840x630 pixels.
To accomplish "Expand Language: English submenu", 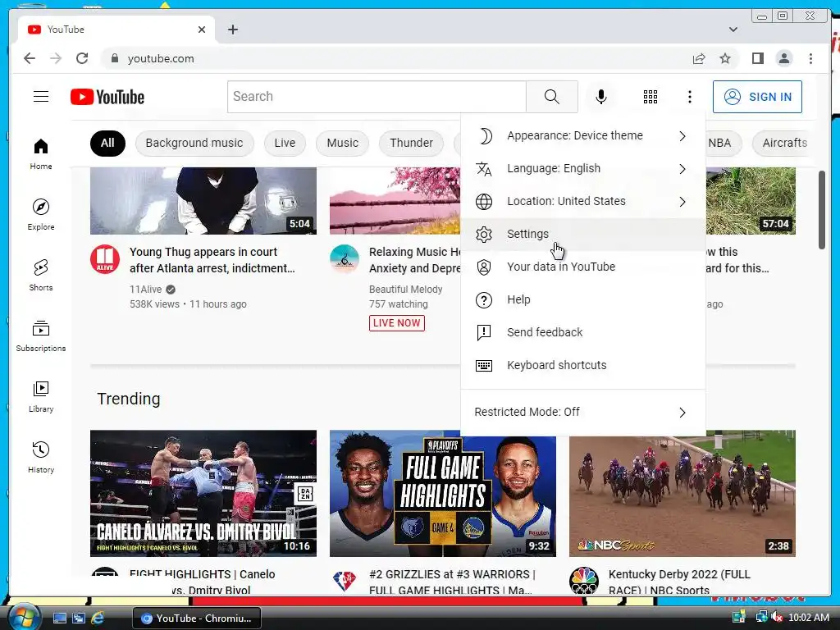I will pyautogui.click(x=582, y=169).
